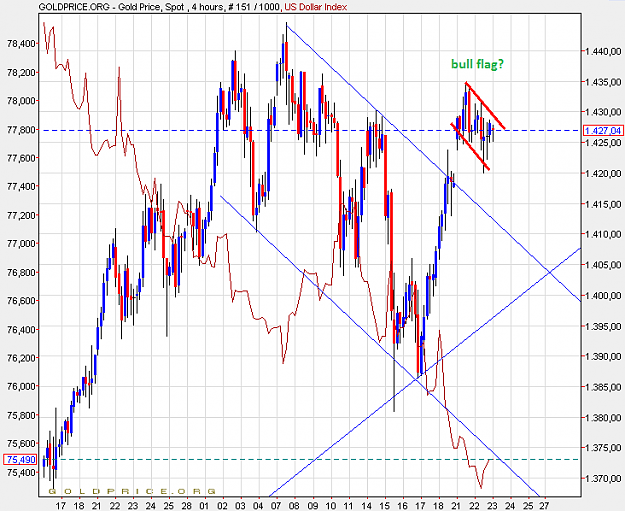Click the date label 07 on time axis

[x=276, y=506]
